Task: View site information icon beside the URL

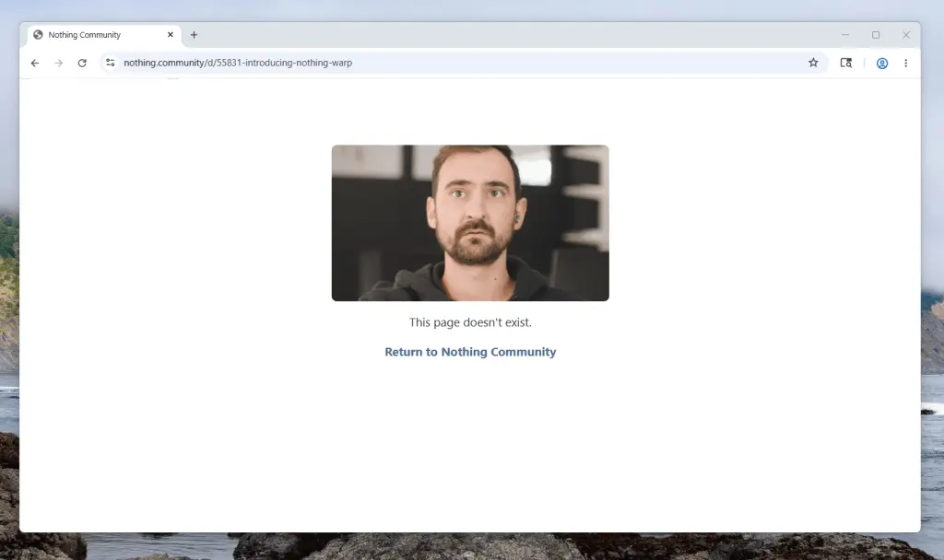Action: click(110, 63)
